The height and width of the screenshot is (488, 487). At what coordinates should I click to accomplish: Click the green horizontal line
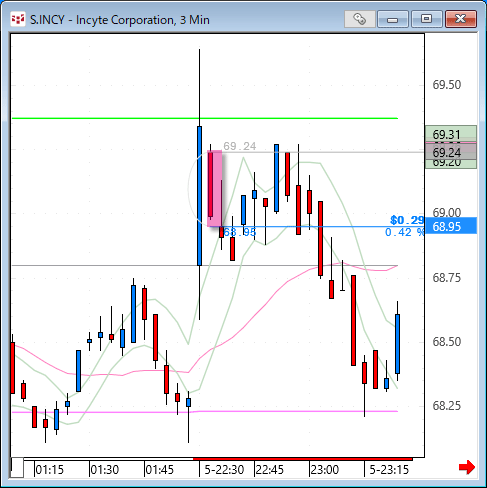(x=205, y=118)
